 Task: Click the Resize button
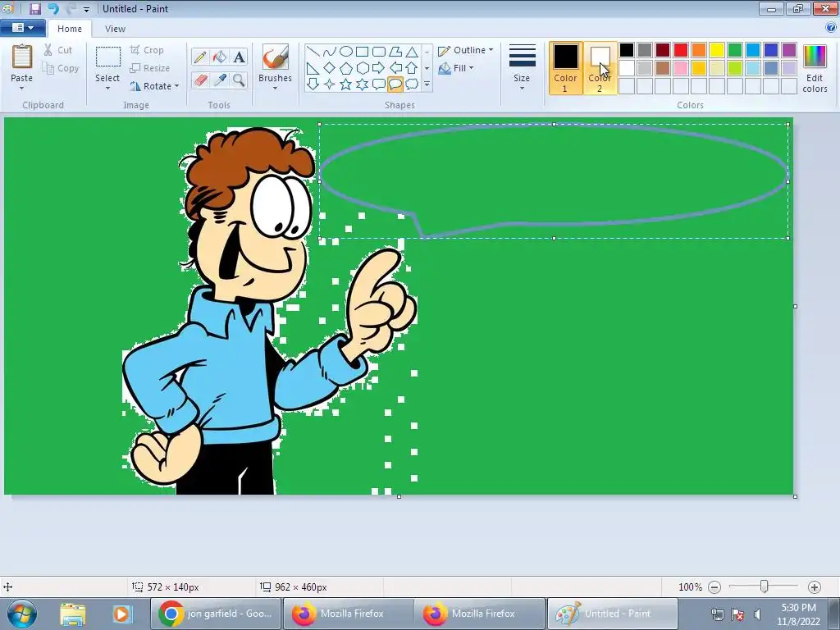point(150,68)
